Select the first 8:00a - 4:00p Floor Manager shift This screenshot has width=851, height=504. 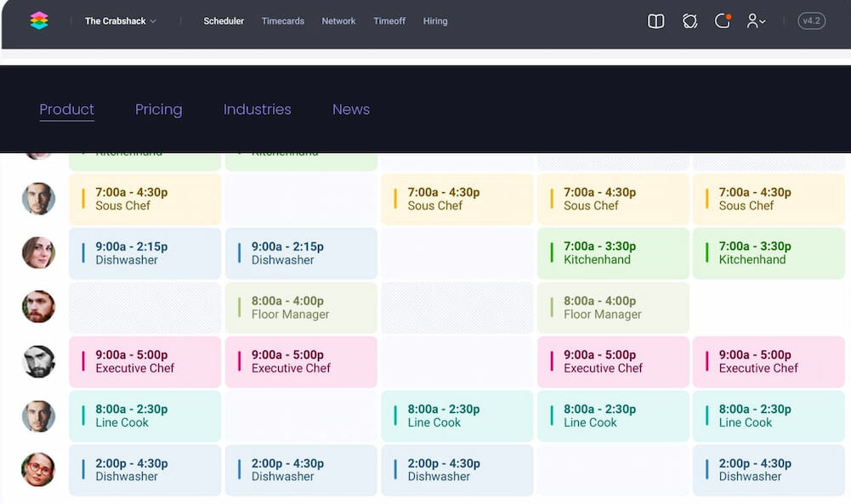(301, 308)
